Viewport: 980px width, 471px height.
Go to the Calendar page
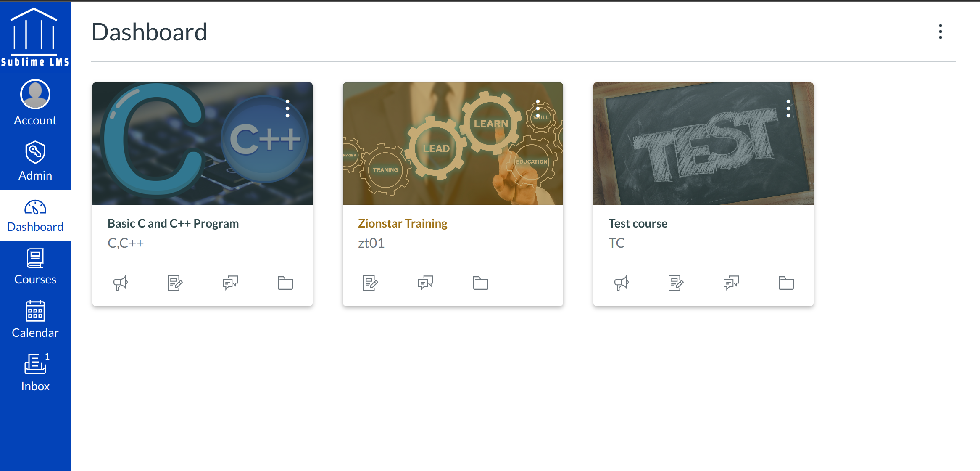[35, 320]
